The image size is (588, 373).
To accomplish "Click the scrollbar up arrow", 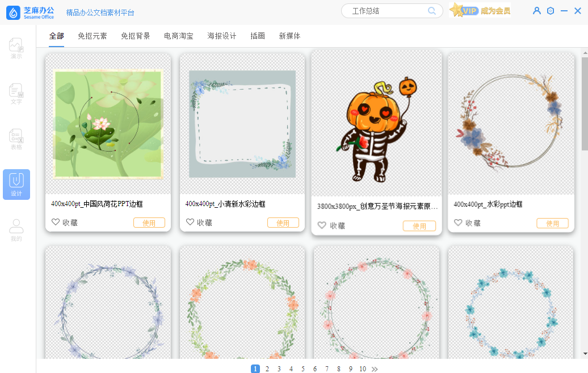I will (x=585, y=53).
